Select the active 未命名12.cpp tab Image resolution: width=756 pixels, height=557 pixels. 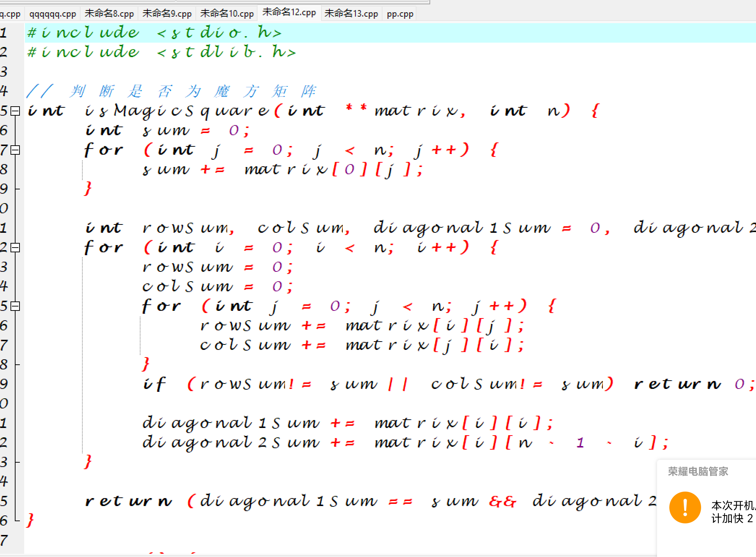click(x=289, y=13)
